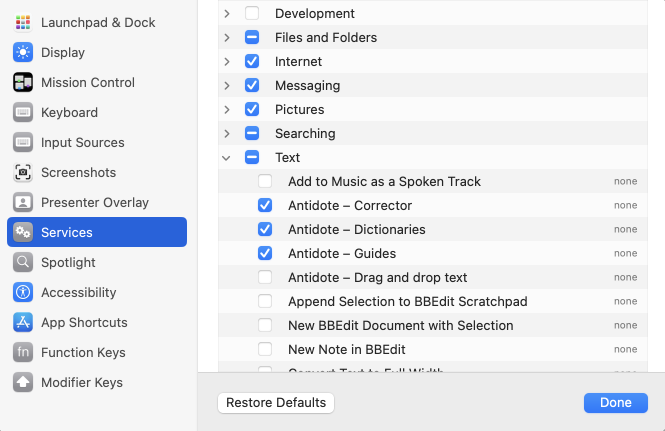Enable New Note in BBEdit checkbox
Image resolution: width=665 pixels, height=431 pixels.
(265, 349)
